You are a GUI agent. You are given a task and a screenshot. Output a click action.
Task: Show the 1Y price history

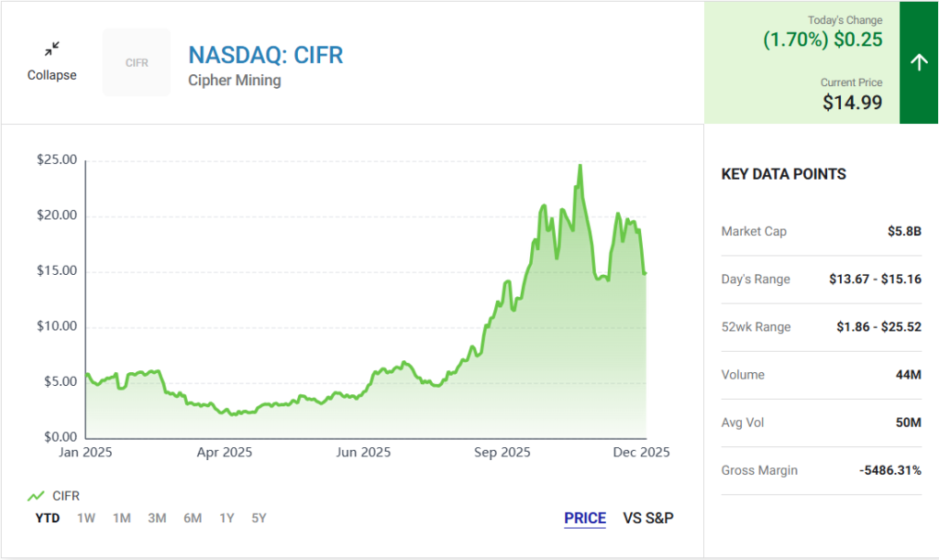pyautogui.click(x=226, y=518)
